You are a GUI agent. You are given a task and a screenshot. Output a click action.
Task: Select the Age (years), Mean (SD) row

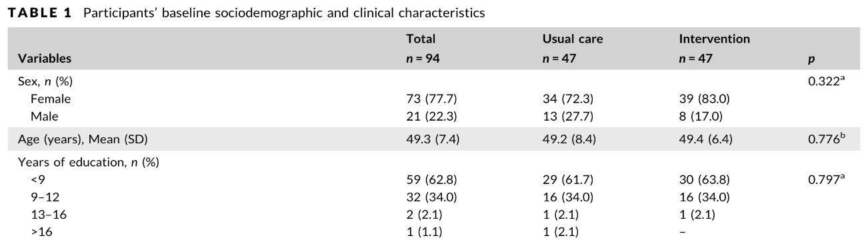[434, 137]
